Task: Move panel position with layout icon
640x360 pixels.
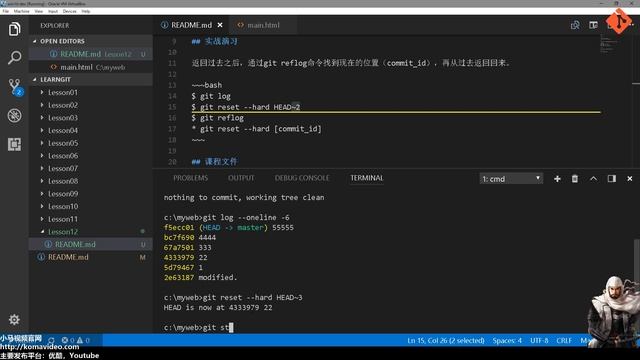Action: click(x=611, y=179)
